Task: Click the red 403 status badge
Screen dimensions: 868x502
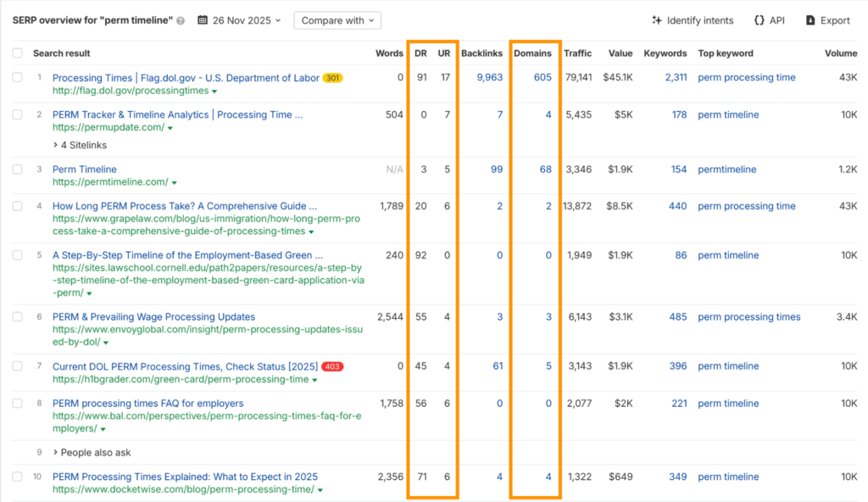Action: (332, 366)
